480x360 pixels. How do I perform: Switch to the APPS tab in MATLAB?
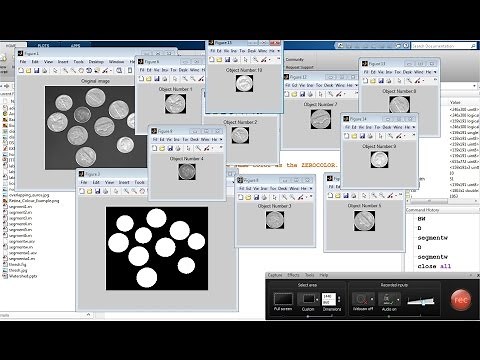point(75,46)
